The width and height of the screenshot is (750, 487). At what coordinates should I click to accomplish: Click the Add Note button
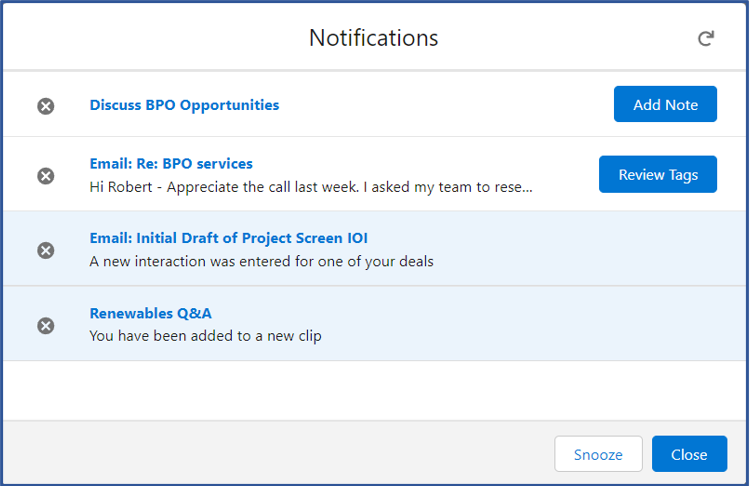pyautogui.click(x=665, y=104)
